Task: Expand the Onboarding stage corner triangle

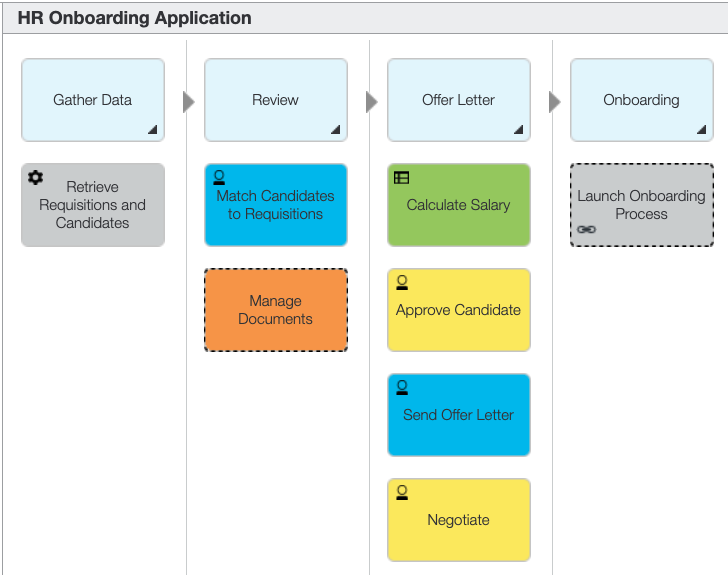Action: click(702, 129)
